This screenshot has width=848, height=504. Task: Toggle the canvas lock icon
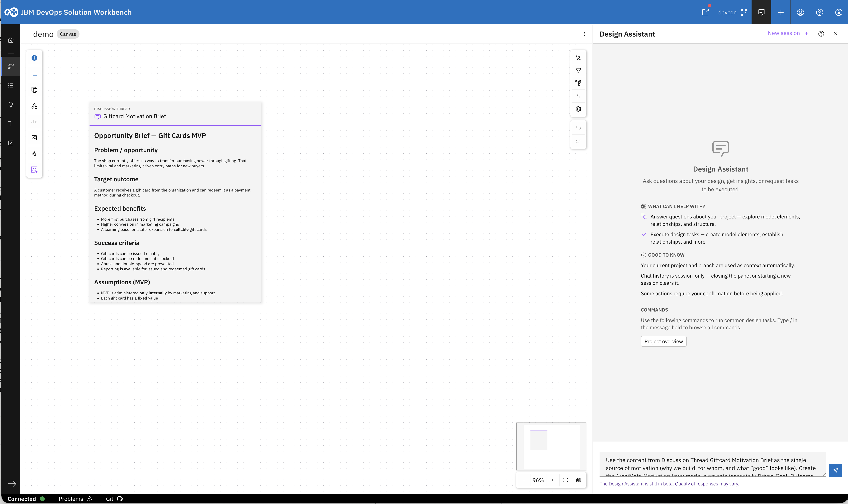[x=578, y=96]
